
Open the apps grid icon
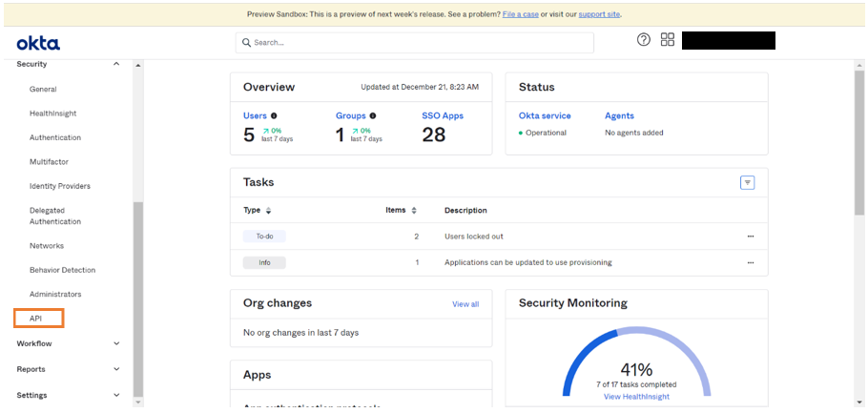pos(668,40)
